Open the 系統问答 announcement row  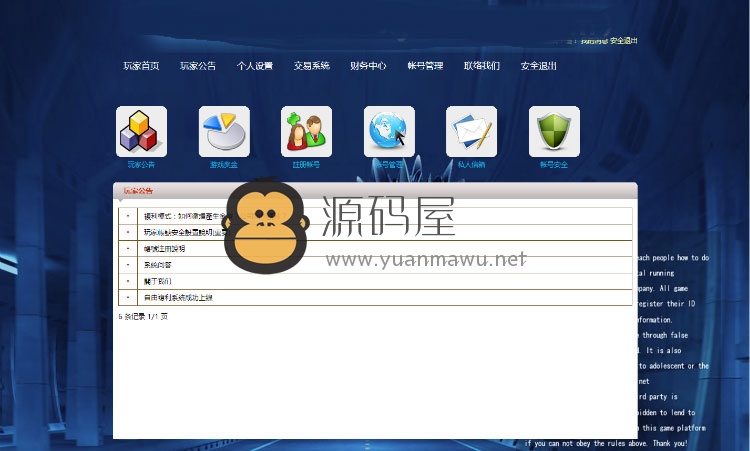pyautogui.click(x=375, y=265)
